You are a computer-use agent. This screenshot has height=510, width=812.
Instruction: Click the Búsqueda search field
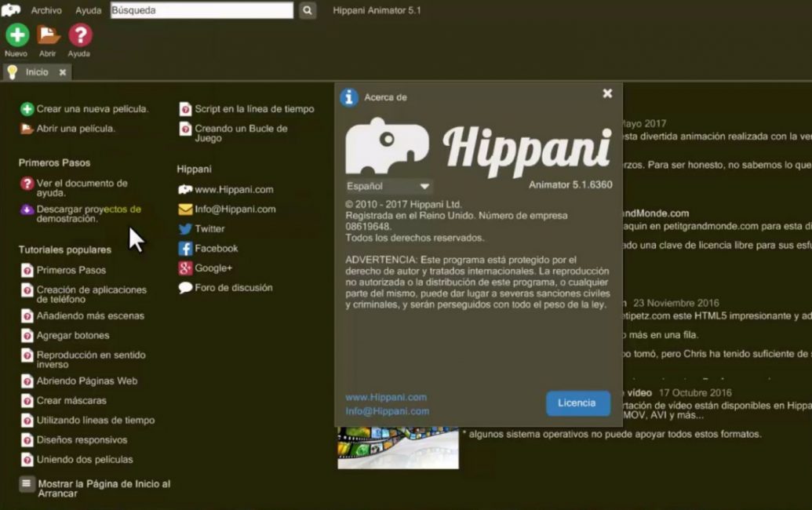202,10
